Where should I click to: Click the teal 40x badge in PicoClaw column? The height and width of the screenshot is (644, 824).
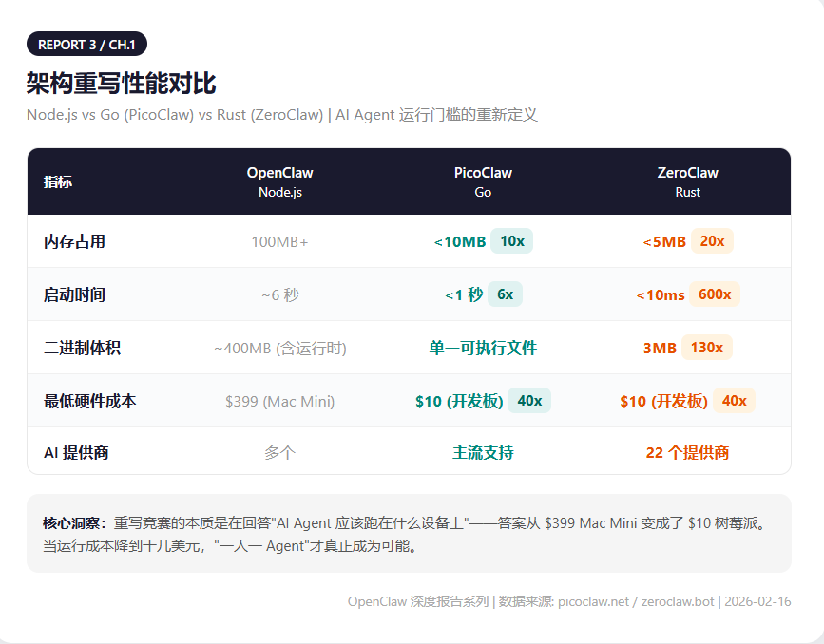coord(529,401)
